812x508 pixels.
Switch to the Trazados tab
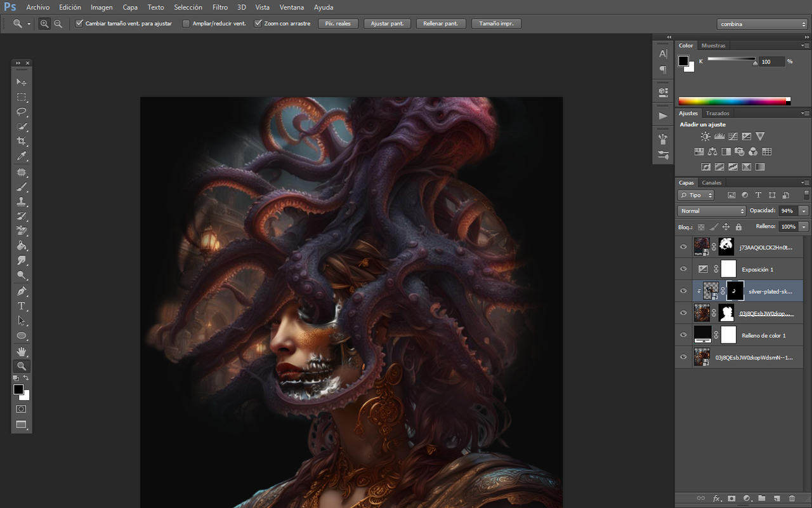click(x=717, y=113)
